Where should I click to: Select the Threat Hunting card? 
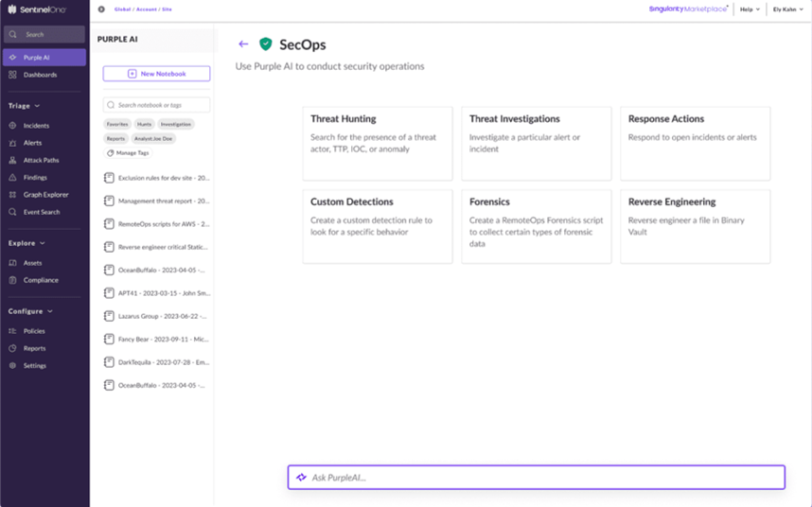(x=378, y=144)
